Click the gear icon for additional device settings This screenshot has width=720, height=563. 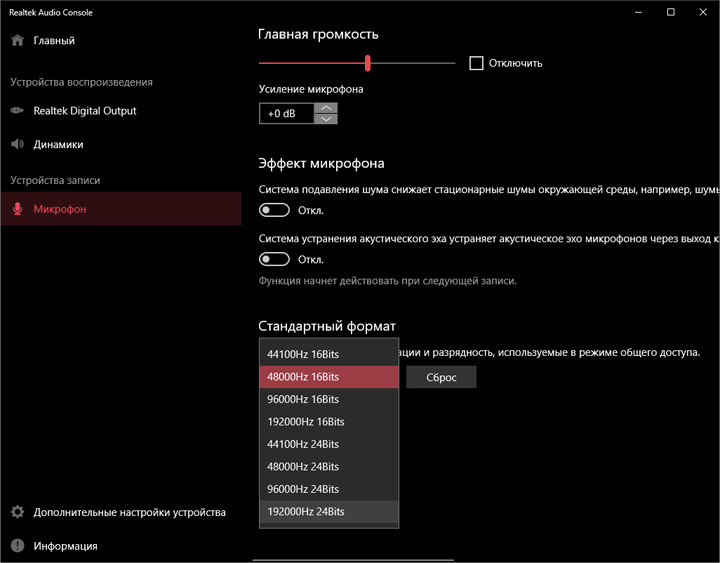[x=17, y=512]
